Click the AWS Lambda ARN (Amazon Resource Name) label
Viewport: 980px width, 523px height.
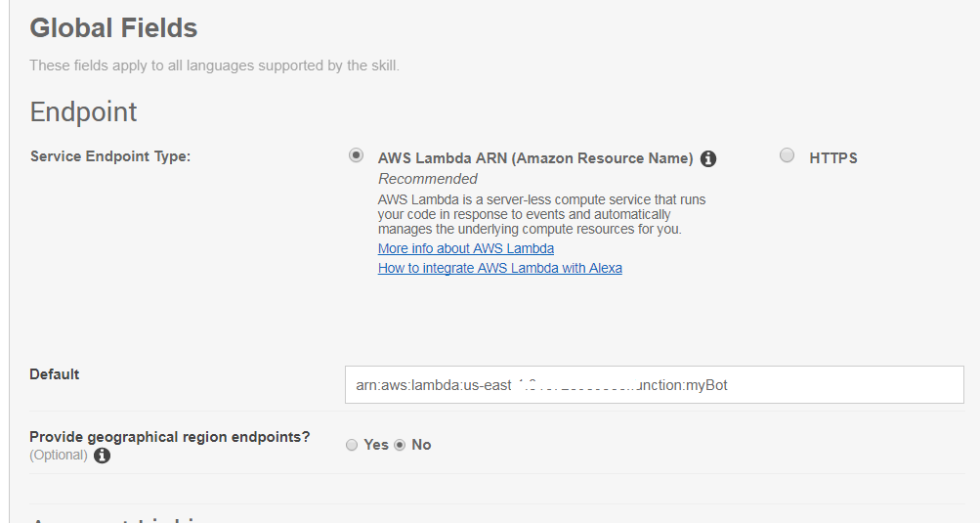pyautogui.click(x=535, y=158)
